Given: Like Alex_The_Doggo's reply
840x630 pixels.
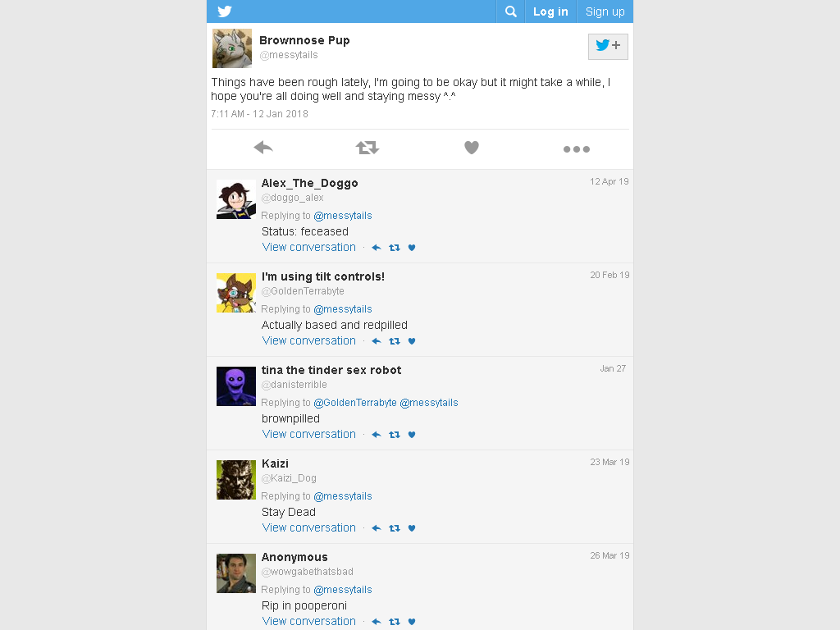Looking at the screenshot, I should click(x=412, y=248).
